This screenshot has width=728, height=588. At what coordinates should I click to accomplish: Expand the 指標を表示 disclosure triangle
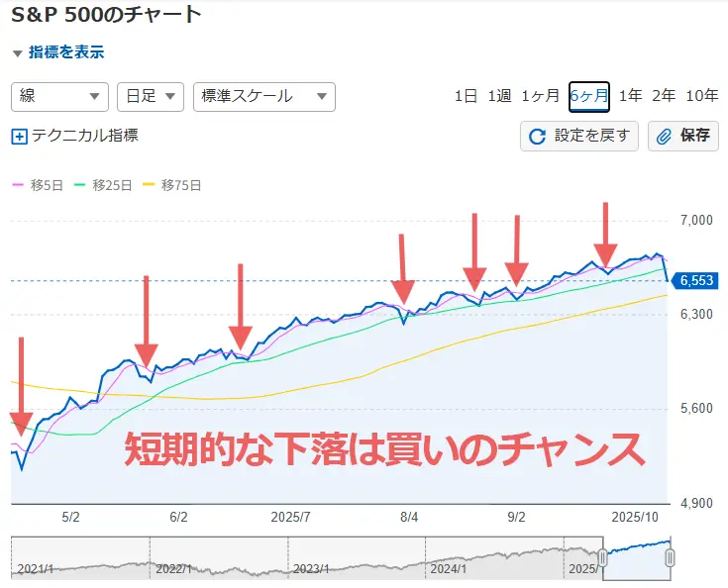(18, 53)
